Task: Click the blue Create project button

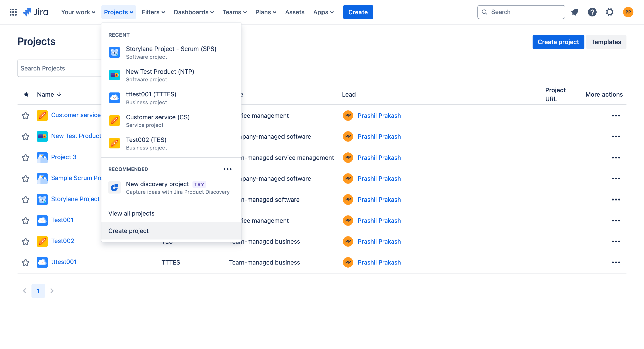Action: pyautogui.click(x=558, y=42)
